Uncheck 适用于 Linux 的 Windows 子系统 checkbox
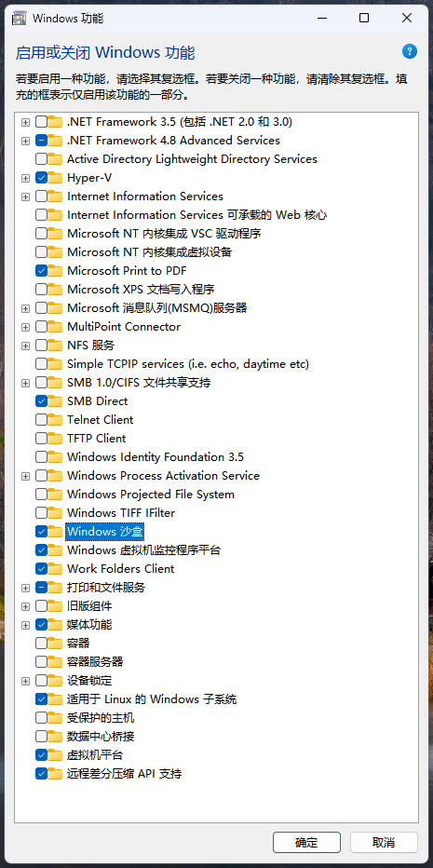The image size is (433, 868). (x=41, y=699)
